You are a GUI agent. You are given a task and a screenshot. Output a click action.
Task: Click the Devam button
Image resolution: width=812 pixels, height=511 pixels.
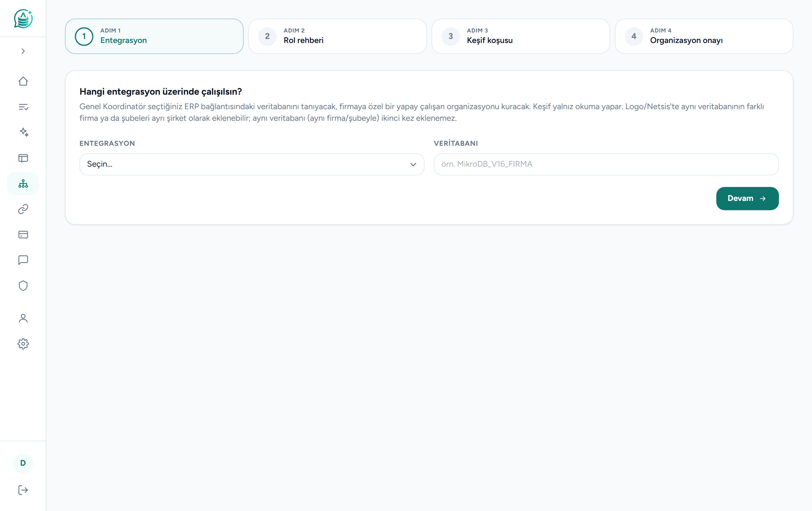tap(747, 199)
